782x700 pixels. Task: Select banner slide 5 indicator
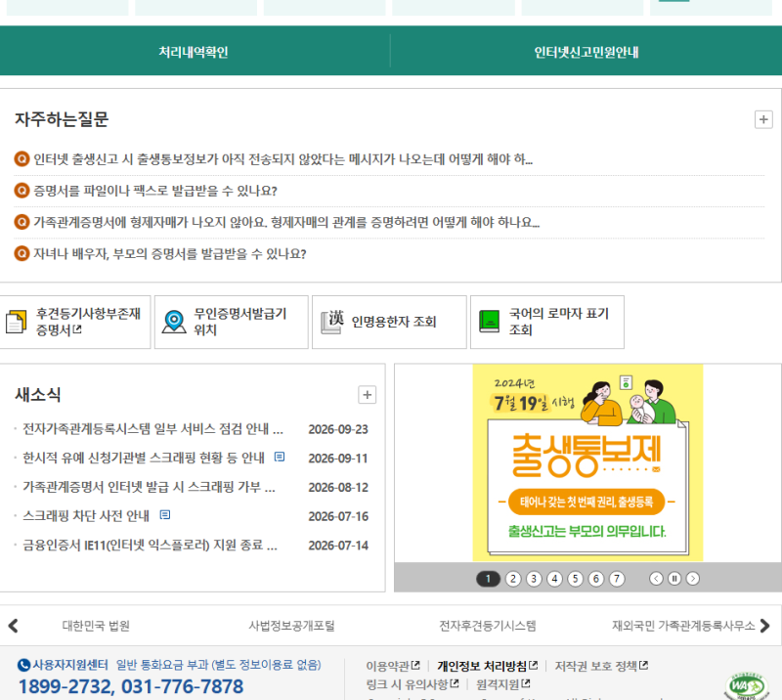coord(576,579)
